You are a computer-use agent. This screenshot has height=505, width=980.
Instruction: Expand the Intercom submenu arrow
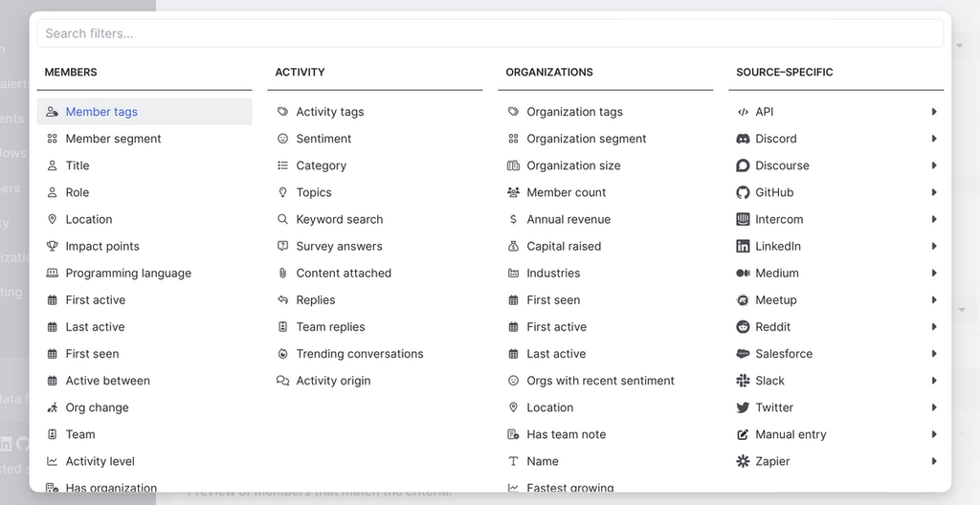tap(933, 219)
